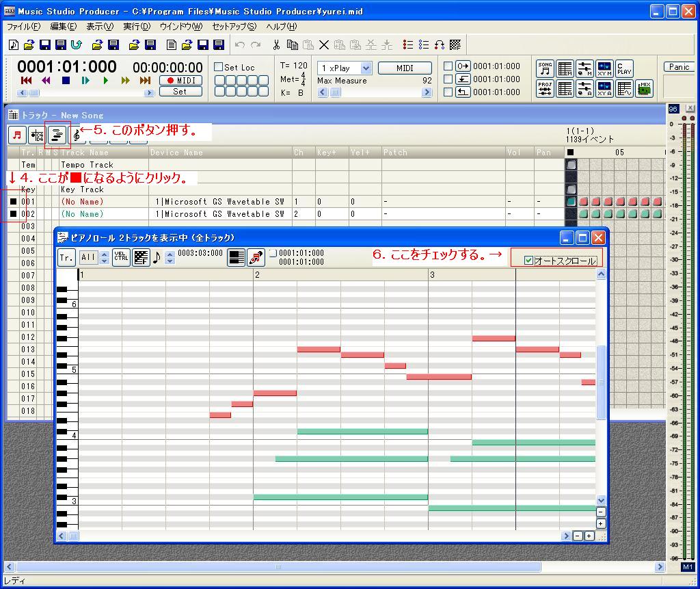
Task: Toggle the Set Loc checkbox
Action: (x=219, y=67)
